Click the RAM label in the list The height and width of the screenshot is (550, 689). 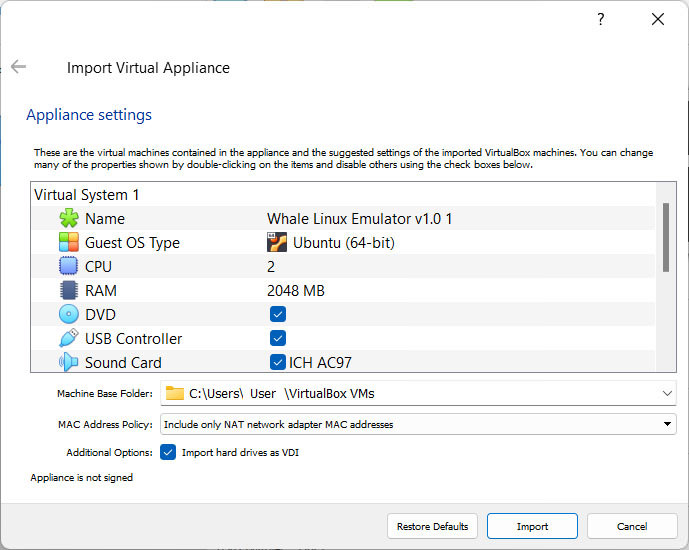pos(101,290)
